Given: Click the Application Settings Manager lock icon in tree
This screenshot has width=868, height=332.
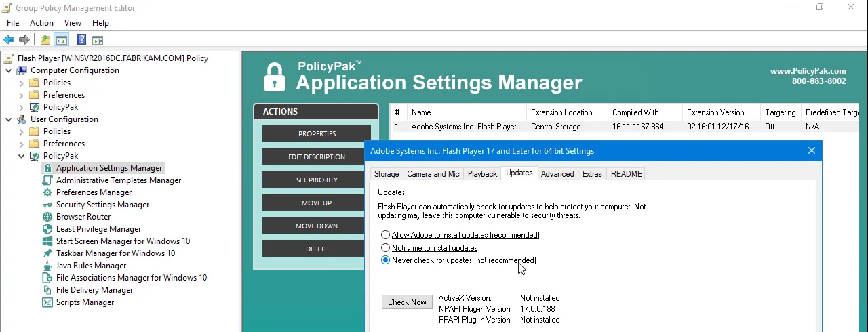Looking at the screenshot, I should [47, 168].
